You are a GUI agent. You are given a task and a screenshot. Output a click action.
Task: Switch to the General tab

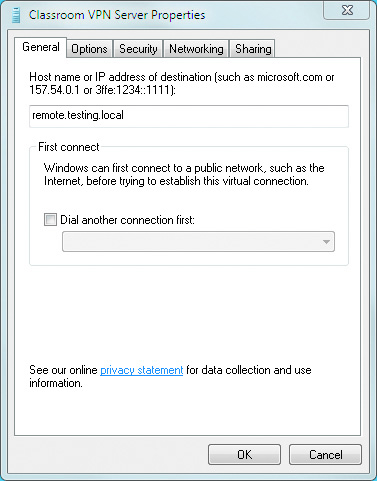click(x=41, y=47)
